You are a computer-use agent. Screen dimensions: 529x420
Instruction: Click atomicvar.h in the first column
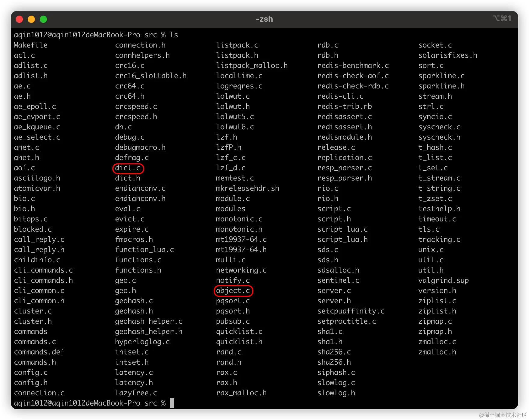[37, 188]
